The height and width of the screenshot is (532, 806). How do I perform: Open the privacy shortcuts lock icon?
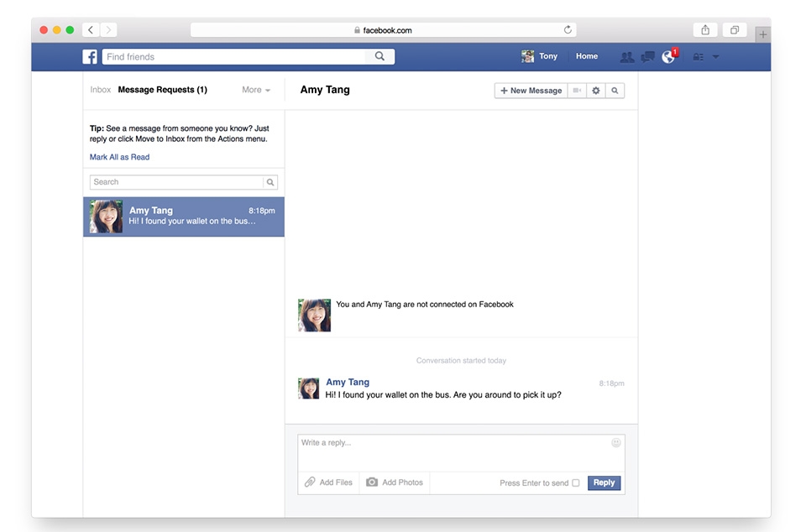click(x=698, y=57)
